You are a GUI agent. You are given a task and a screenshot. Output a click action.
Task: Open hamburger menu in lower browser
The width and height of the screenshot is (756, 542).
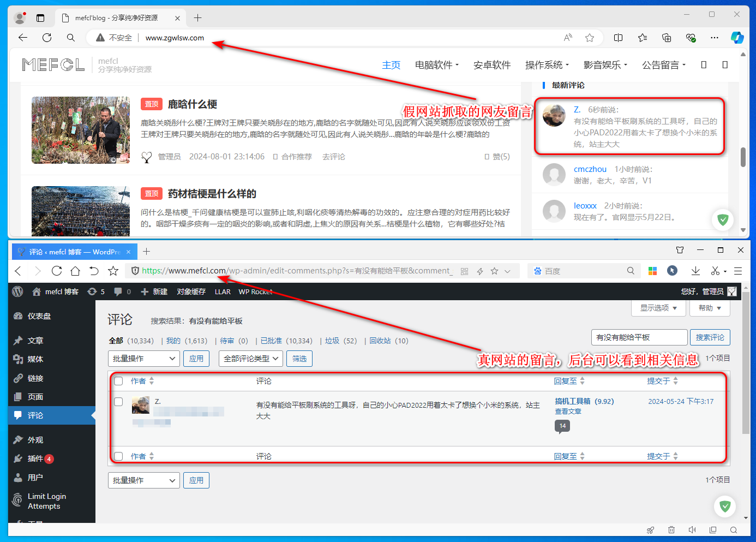(x=738, y=271)
